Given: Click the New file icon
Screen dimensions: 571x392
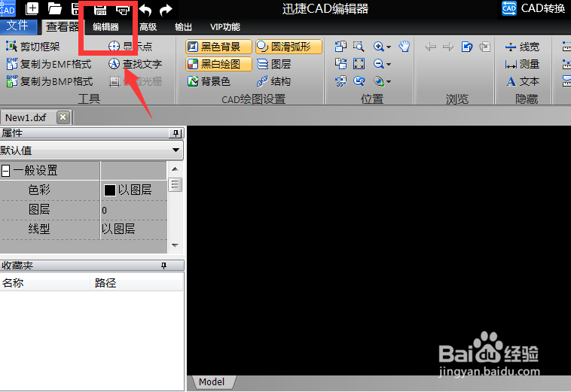Looking at the screenshot, I should coord(32,9).
